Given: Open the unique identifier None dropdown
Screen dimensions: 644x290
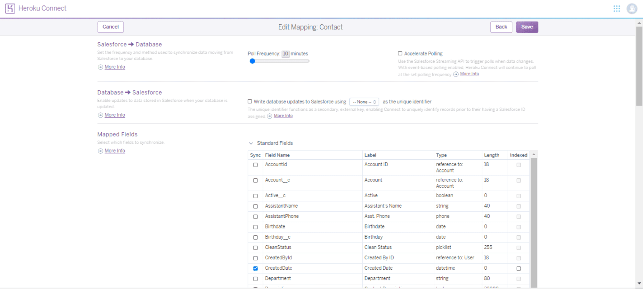Looking at the screenshot, I should point(364,102).
